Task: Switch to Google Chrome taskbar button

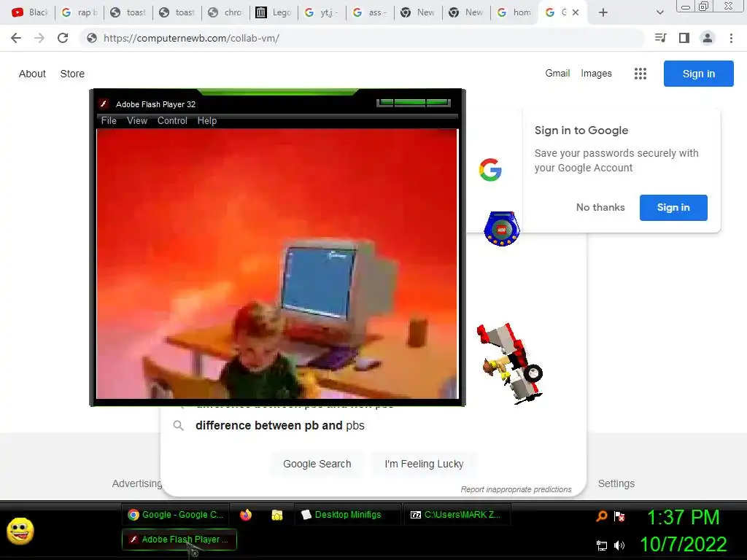Action: tap(175, 515)
